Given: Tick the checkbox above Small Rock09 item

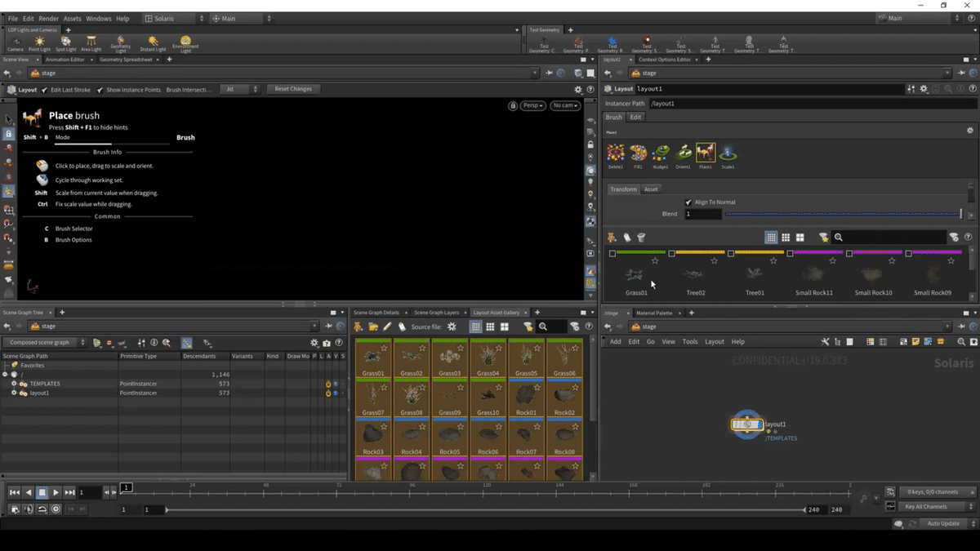Looking at the screenshot, I should (x=908, y=254).
